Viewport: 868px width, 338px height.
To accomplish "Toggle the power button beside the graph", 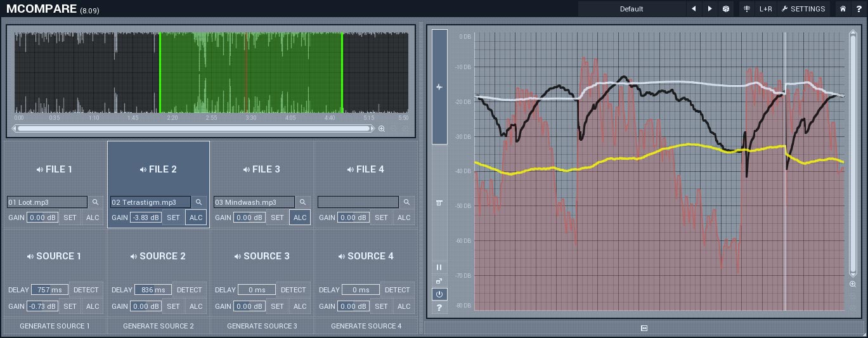I will (x=439, y=294).
